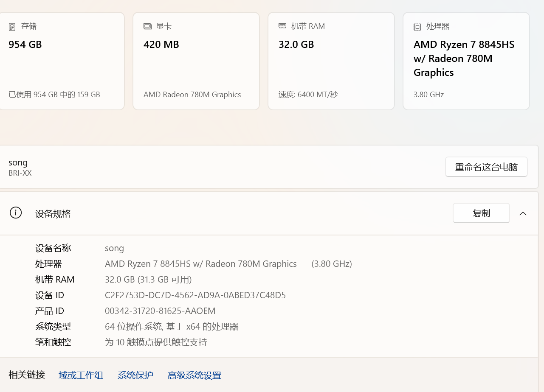Click the 处理器 card heading
Screen dimensions: 544x392
click(x=438, y=26)
